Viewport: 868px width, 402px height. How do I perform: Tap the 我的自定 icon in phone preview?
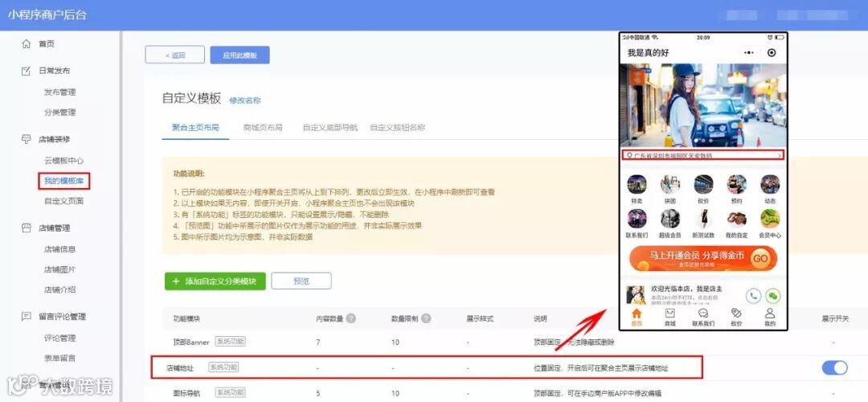736,219
